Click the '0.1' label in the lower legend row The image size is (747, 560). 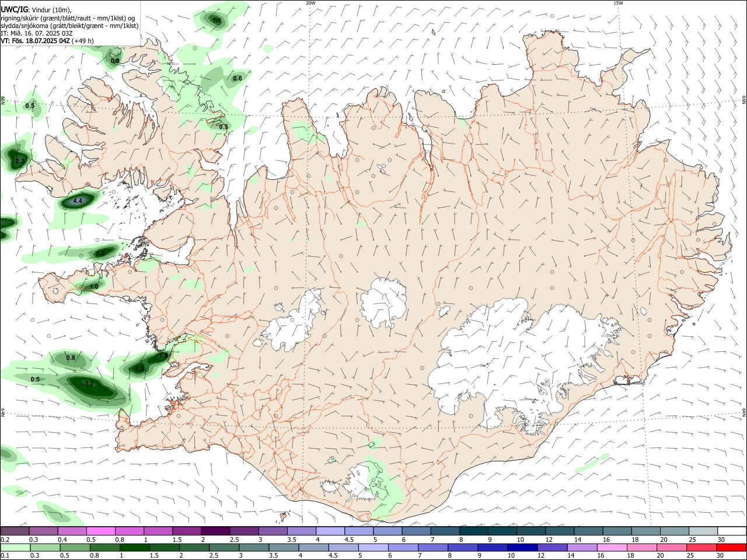5,556
